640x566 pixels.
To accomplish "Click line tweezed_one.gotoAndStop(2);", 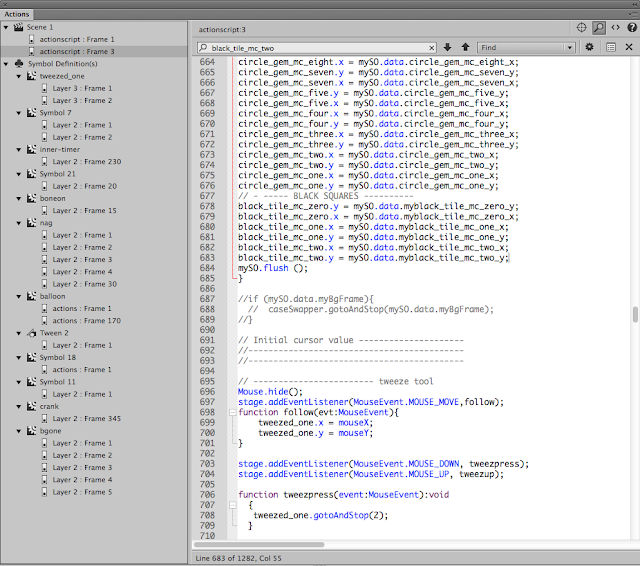I will point(321,515).
